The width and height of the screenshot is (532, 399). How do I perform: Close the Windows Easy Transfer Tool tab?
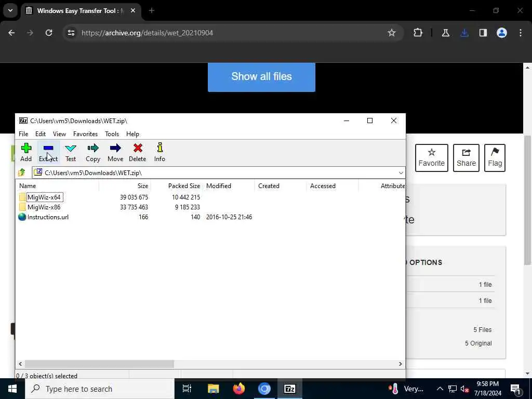tap(133, 10)
